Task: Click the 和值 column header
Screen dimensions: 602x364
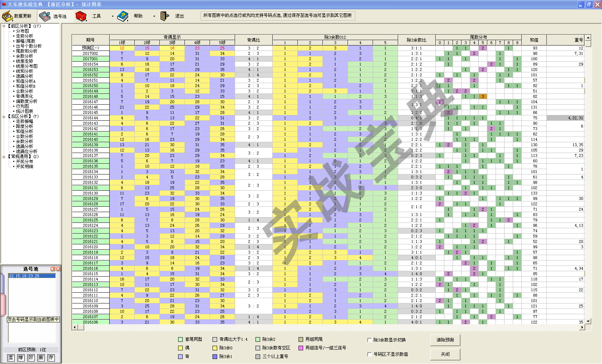Action: pyautogui.click(x=534, y=40)
